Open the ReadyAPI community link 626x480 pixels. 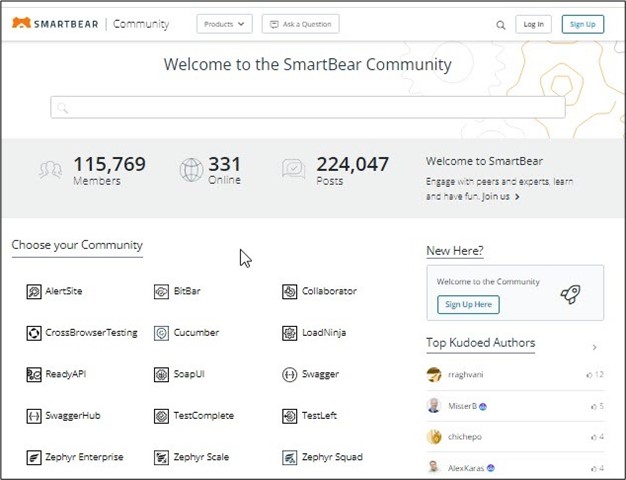pos(65,375)
